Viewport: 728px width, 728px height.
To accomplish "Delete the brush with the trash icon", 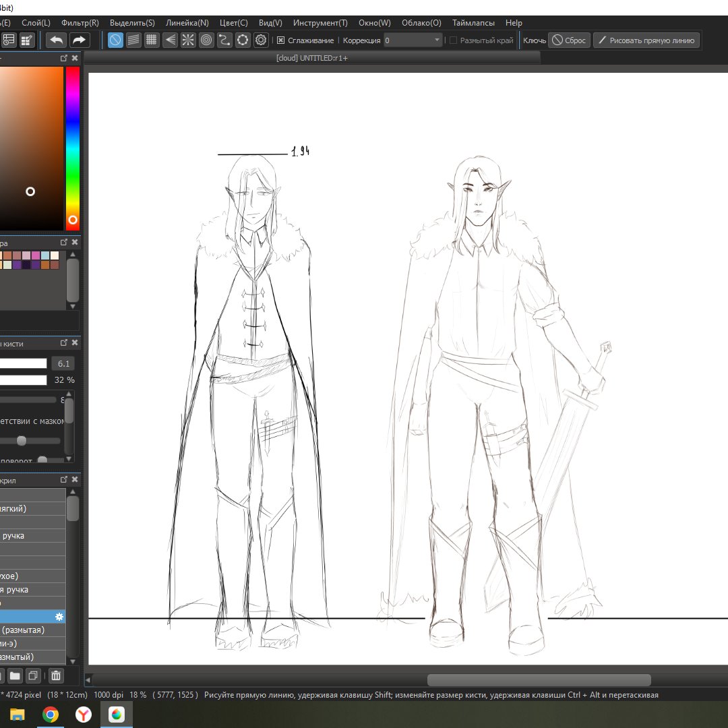I will tap(56, 675).
